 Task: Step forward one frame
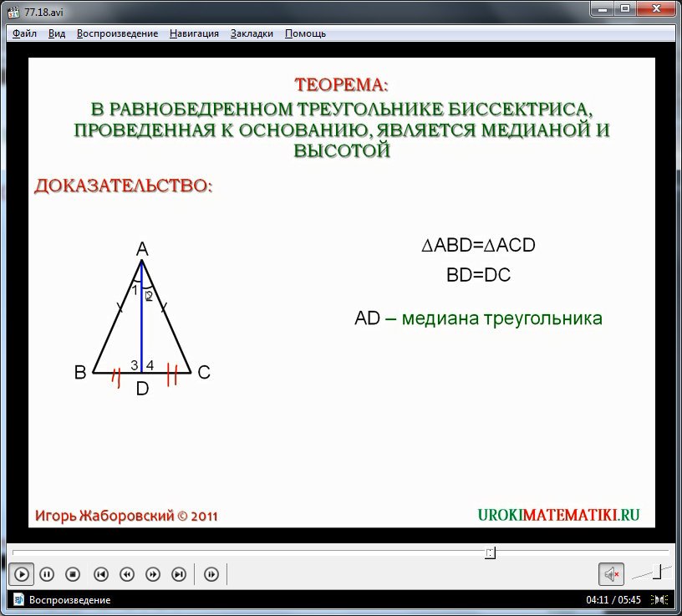pos(211,574)
